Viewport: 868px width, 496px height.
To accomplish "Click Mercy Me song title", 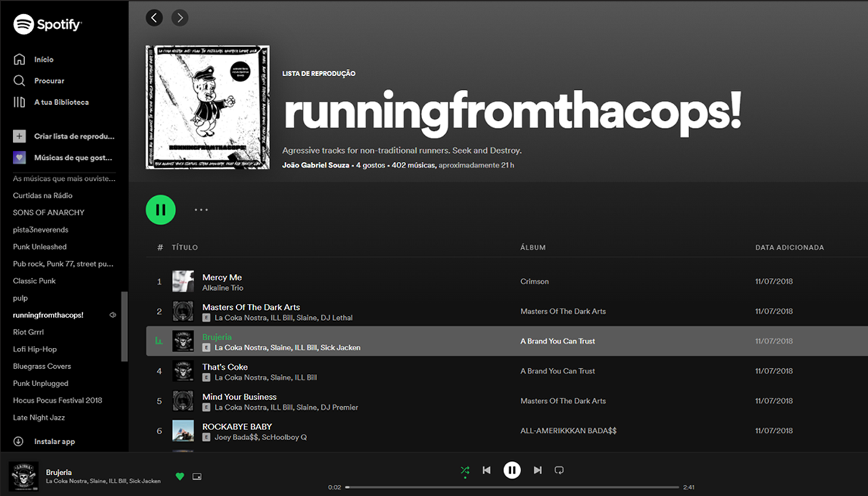I will point(222,277).
